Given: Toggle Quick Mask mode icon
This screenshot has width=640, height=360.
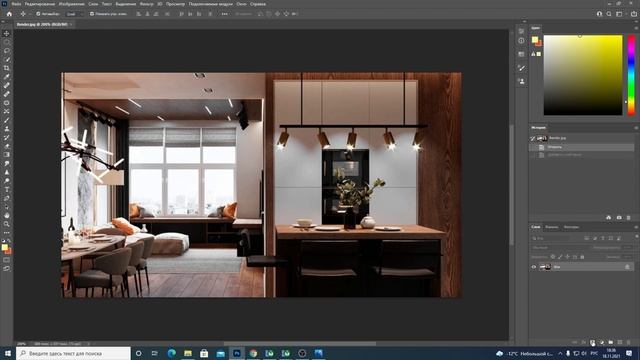Looking at the screenshot, I should tap(7, 260).
